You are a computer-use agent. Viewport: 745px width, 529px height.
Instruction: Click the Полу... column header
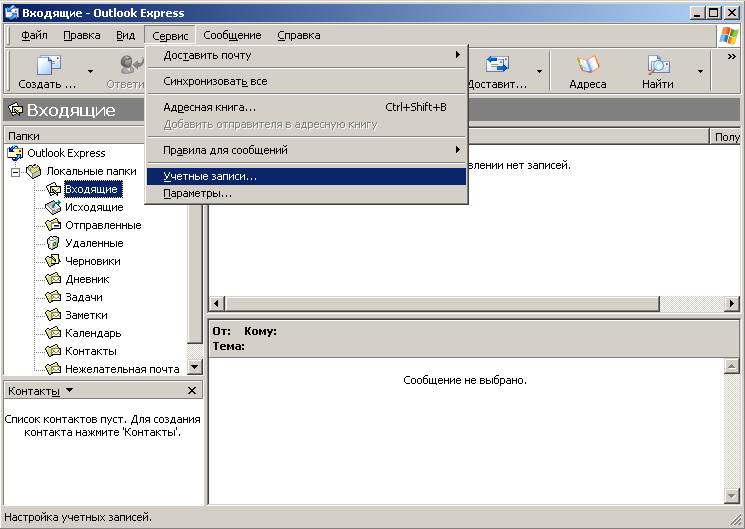point(726,137)
